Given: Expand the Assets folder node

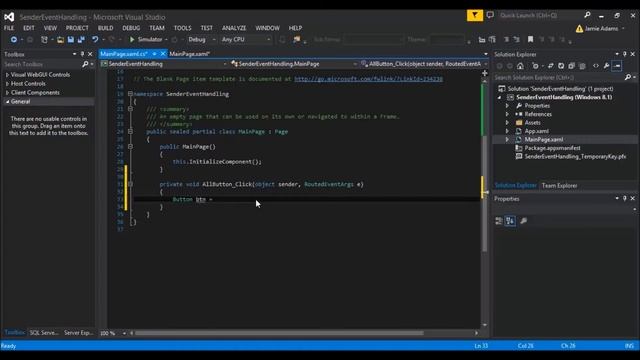Looking at the screenshot, I should [x=507, y=122].
